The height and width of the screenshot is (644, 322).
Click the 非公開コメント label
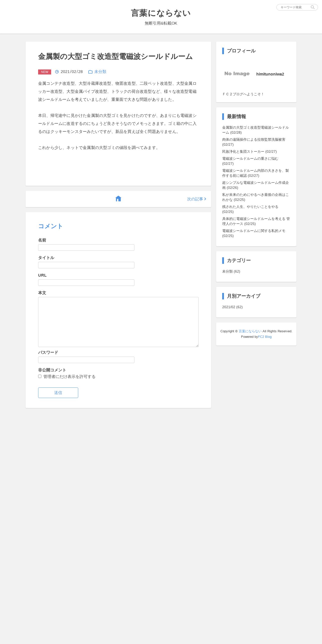(x=52, y=370)
